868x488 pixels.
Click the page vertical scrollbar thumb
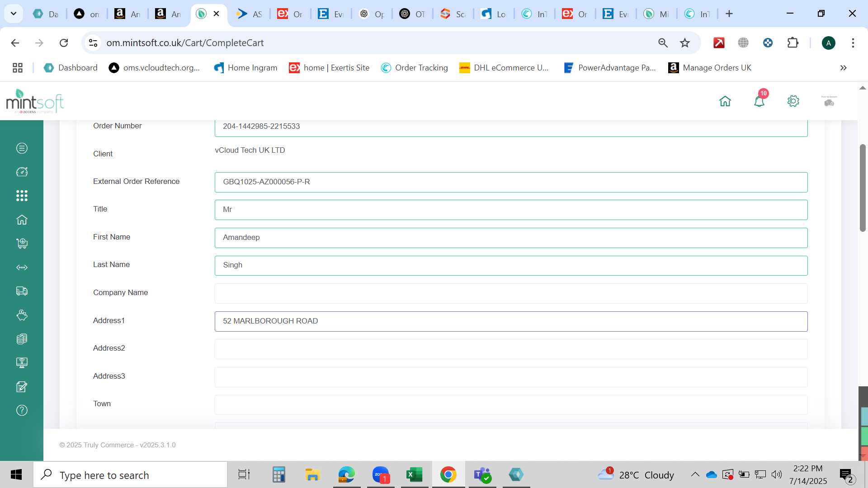863,188
